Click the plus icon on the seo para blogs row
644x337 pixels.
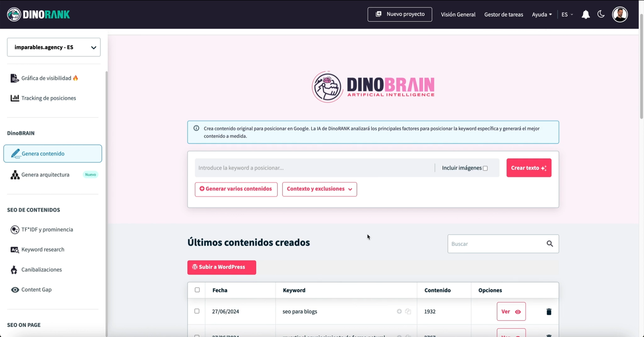[x=399, y=312]
